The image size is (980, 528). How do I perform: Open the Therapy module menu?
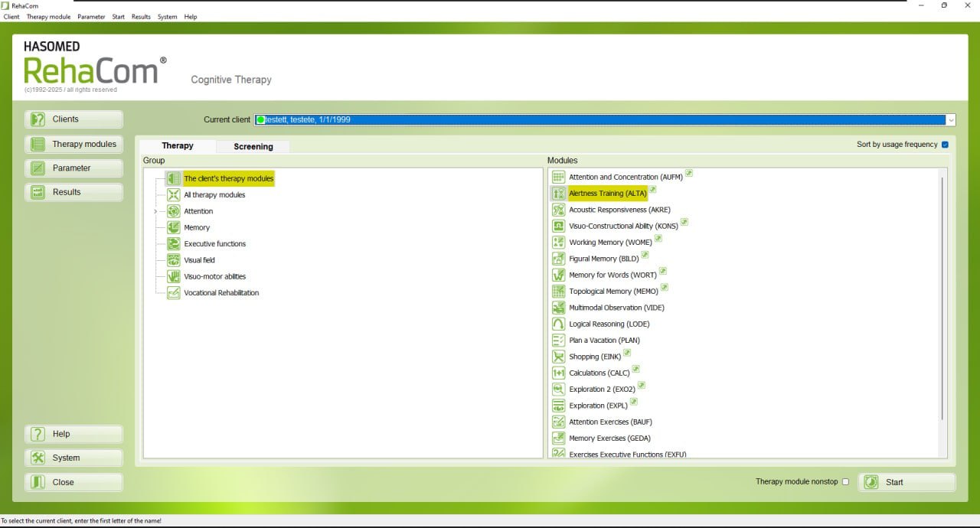tap(48, 17)
